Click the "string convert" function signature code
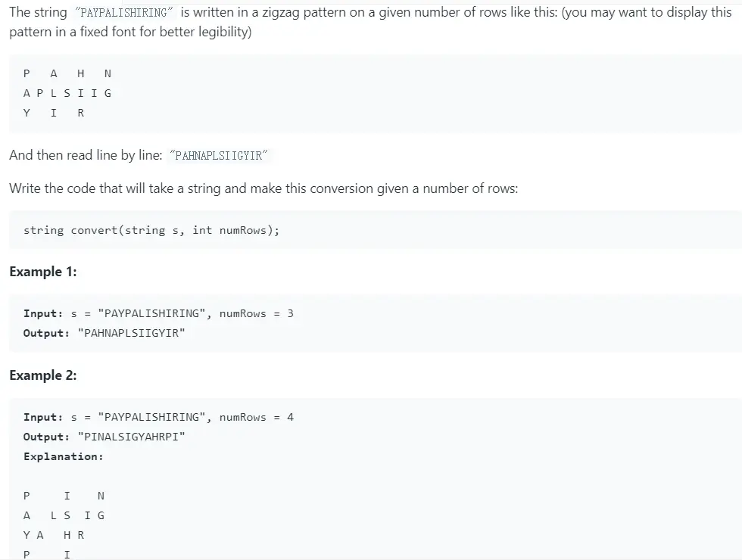The height and width of the screenshot is (560, 742). coord(151,230)
